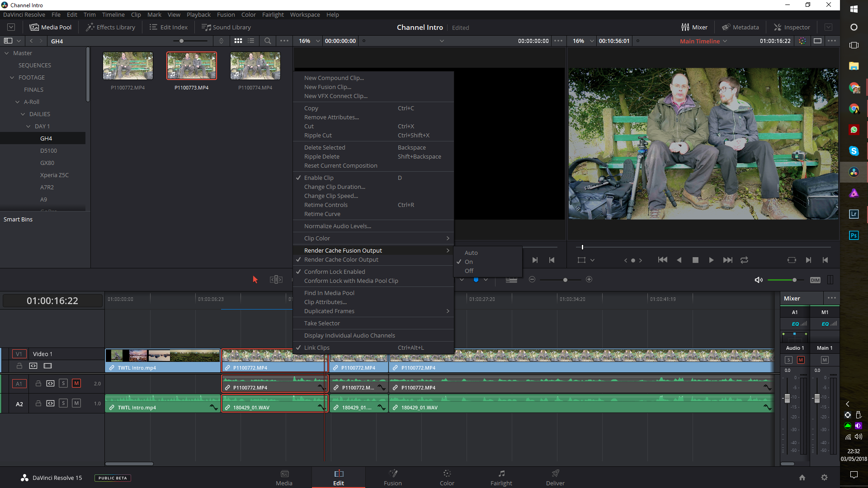This screenshot has width=868, height=488.
Task: Toggle the Mixer panel
Action: [694, 27]
